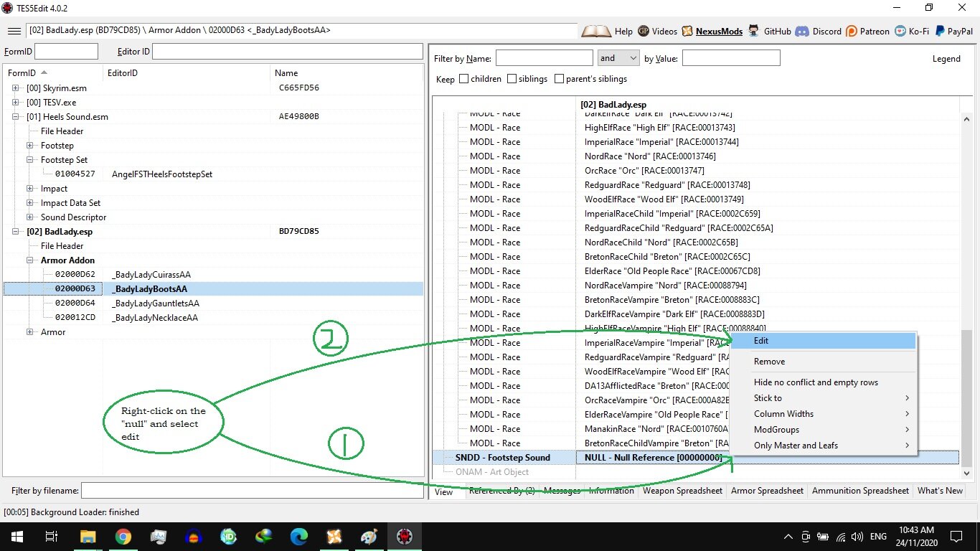Open the Column Widths submenu

(x=823, y=414)
